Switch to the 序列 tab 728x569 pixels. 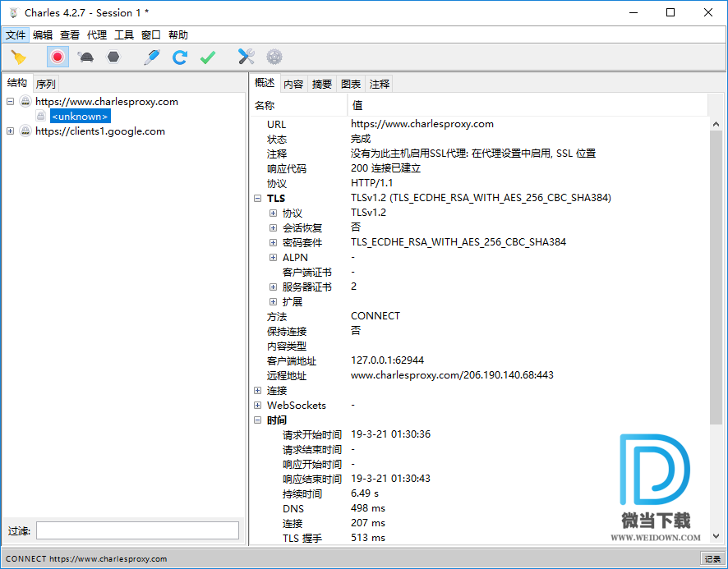click(45, 84)
